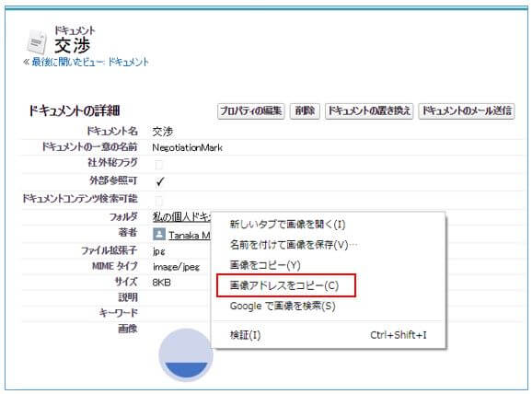The height and width of the screenshot is (394, 532).
Task: Click the 削除 button
Action: click(305, 111)
